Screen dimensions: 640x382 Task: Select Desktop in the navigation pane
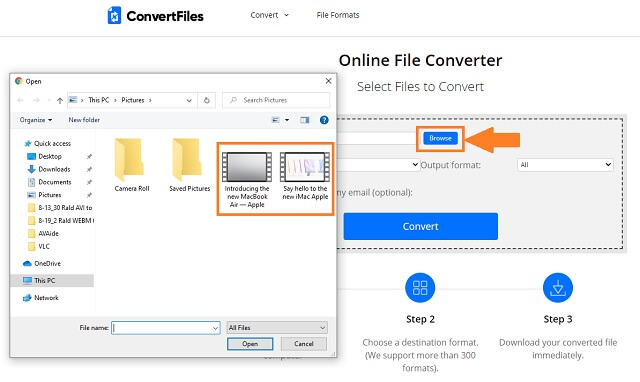[44, 156]
